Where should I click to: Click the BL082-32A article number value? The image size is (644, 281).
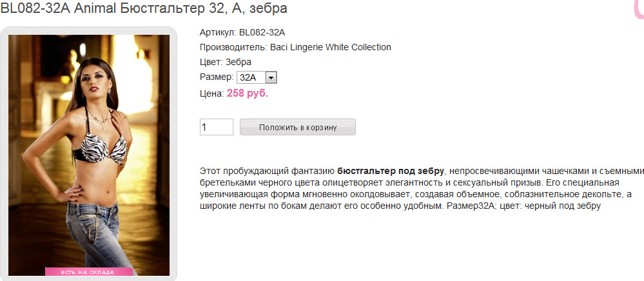pyautogui.click(x=262, y=32)
